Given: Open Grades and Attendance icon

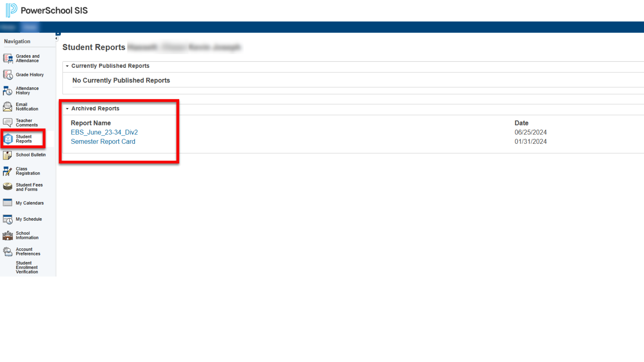Looking at the screenshot, I should [x=8, y=58].
